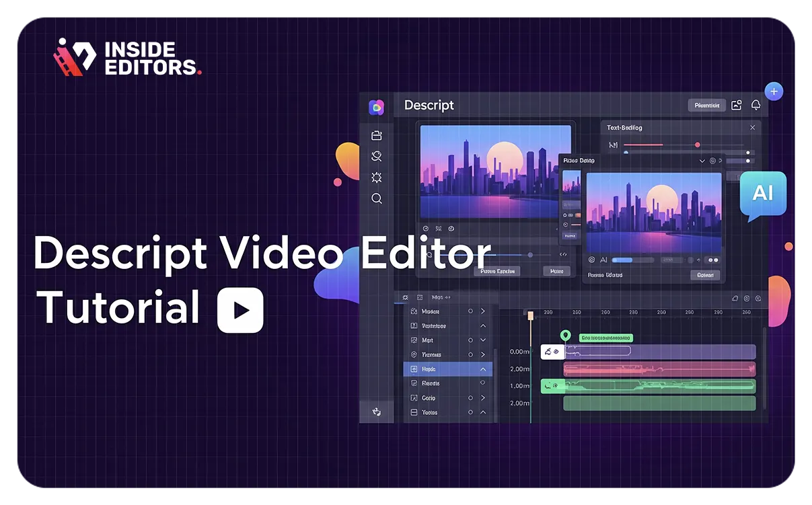Expand the Gorio row with its right chevron
The width and height of the screenshot is (812, 505).
[483, 398]
